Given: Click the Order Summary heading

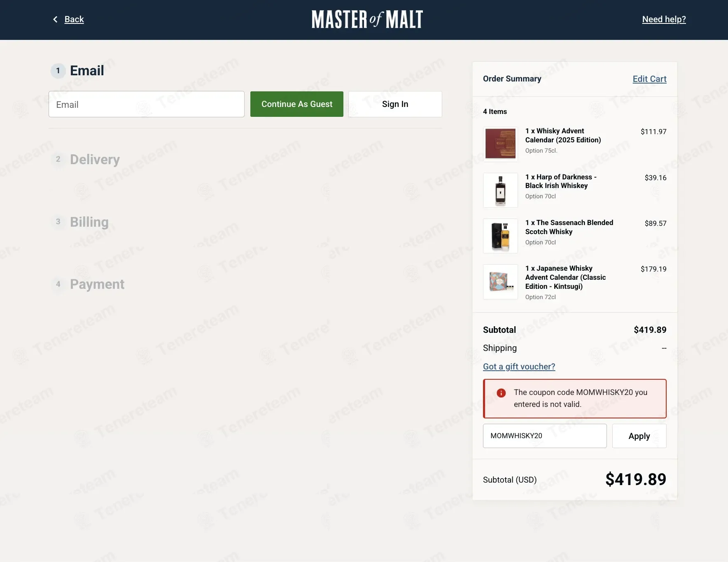Looking at the screenshot, I should click(512, 79).
